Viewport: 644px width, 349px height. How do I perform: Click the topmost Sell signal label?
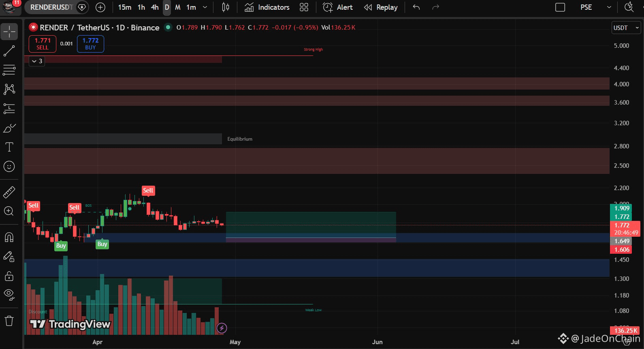click(x=148, y=191)
